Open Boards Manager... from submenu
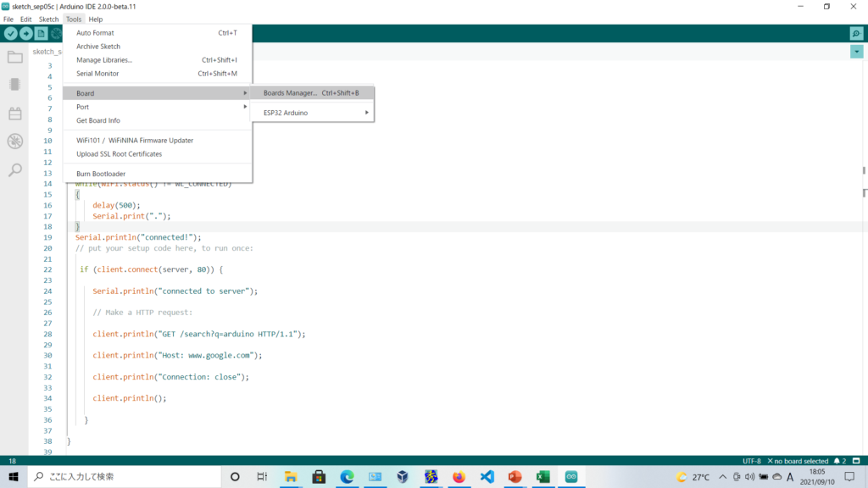The image size is (868, 488). click(312, 93)
